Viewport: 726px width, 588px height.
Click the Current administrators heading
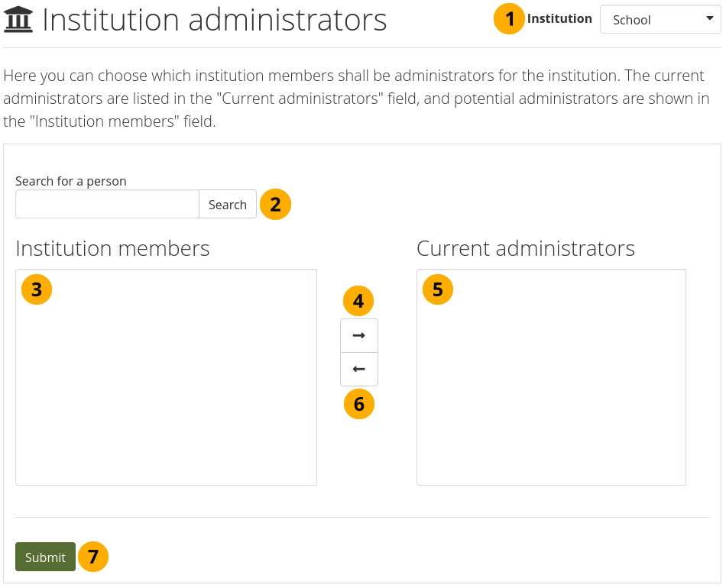coord(526,248)
